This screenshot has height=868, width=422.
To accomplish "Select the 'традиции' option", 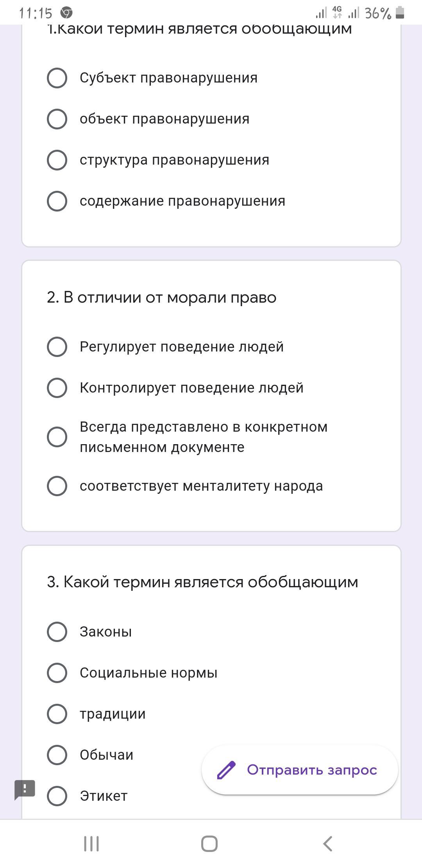I will 57,714.
